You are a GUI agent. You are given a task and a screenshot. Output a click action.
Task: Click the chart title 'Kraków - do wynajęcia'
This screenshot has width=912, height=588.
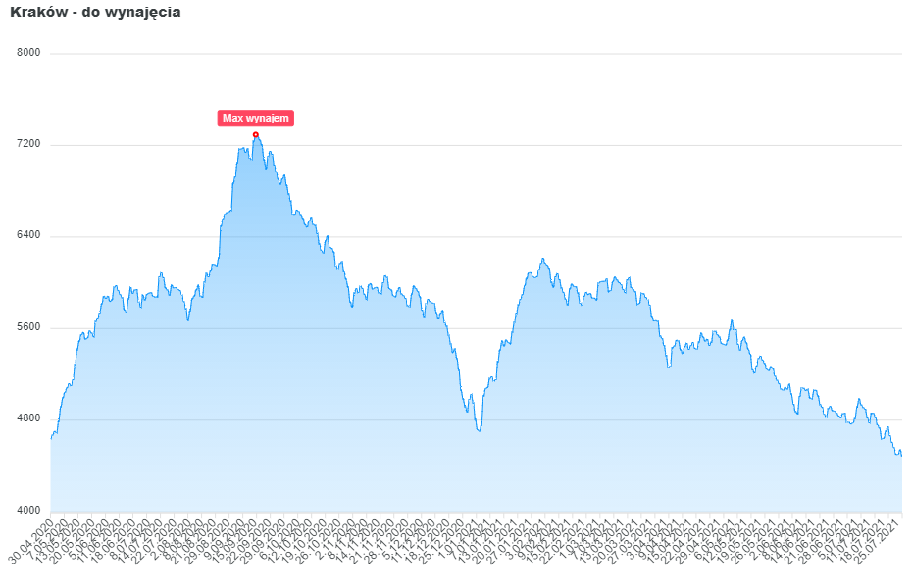pos(95,13)
